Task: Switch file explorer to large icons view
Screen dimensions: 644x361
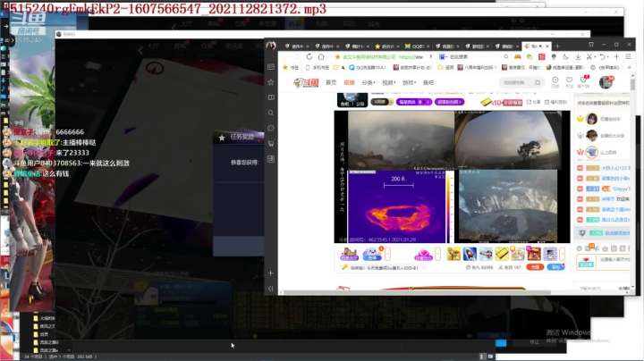Action: [x=490, y=357]
